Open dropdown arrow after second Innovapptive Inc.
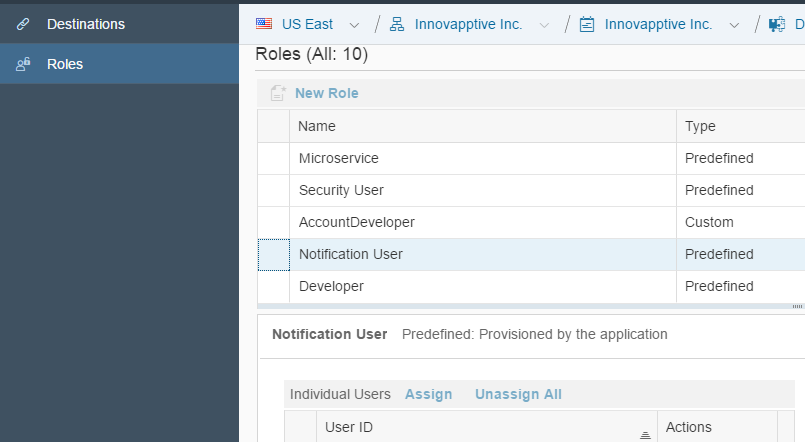Image resolution: width=805 pixels, height=442 pixels. coord(735,25)
